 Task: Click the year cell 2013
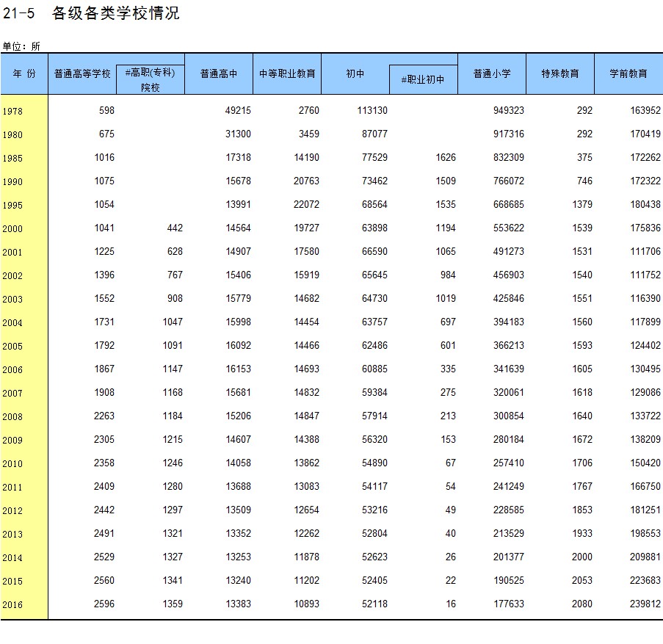click(x=12, y=534)
